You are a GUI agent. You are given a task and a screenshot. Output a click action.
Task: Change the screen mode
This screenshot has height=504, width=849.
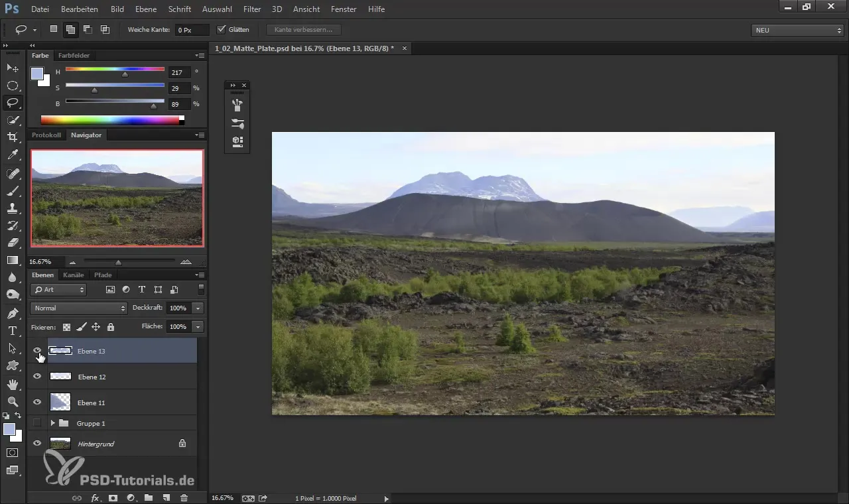coord(13,470)
